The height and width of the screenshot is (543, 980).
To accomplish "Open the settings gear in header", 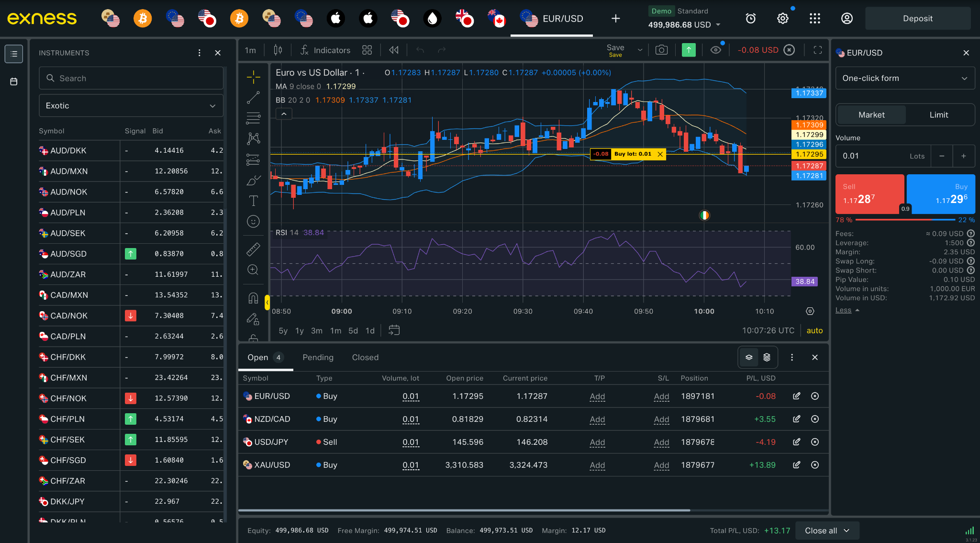I will click(783, 18).
